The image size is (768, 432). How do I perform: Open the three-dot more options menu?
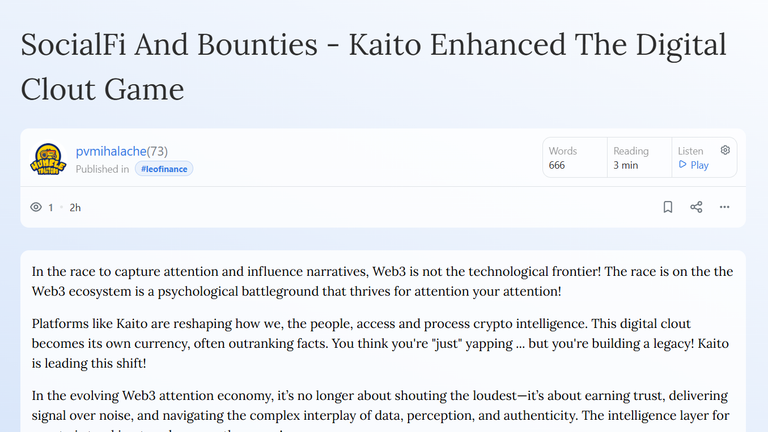coord(724,207)
